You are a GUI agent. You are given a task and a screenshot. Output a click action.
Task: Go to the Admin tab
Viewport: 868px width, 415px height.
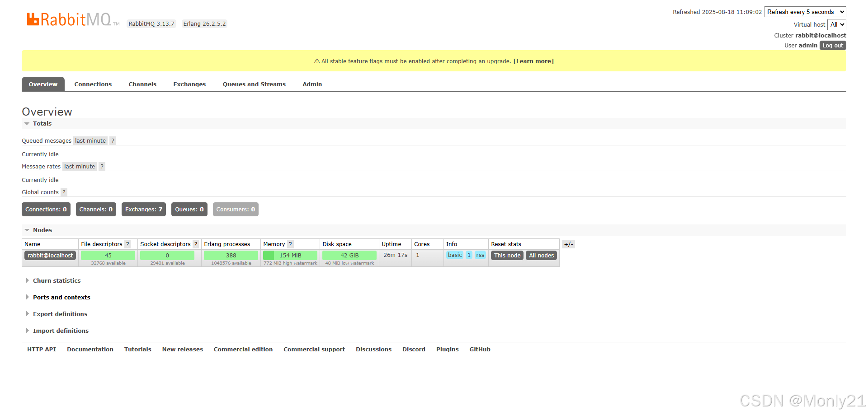point(312,84)
